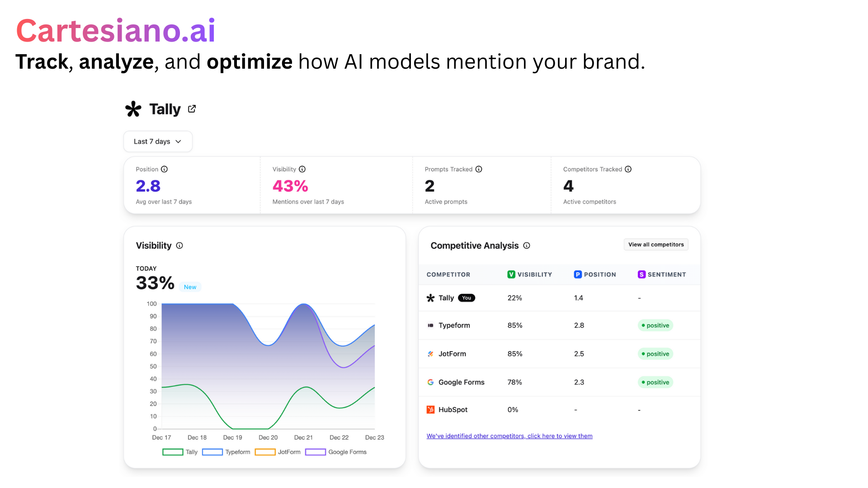The image size is (868, 488).
Task: Open the identified other competitors link
Action: coord(509,436)
